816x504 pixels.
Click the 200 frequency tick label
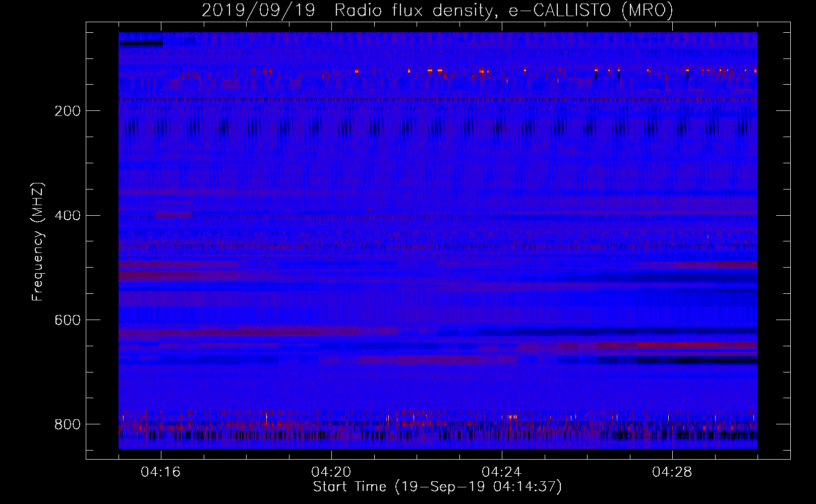[x=68, y=111]
